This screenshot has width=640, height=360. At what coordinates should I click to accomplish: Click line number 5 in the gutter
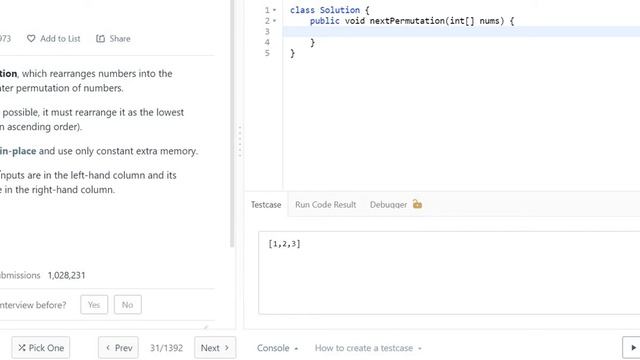pyautogui.click(x=267, y=53)
